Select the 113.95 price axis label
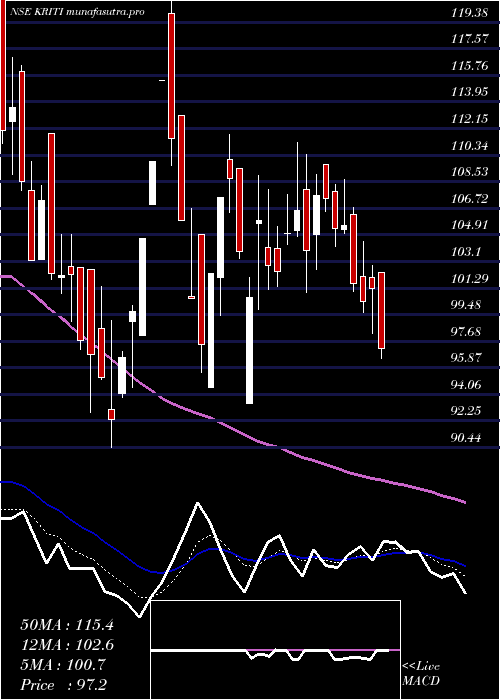 [469, 92]
